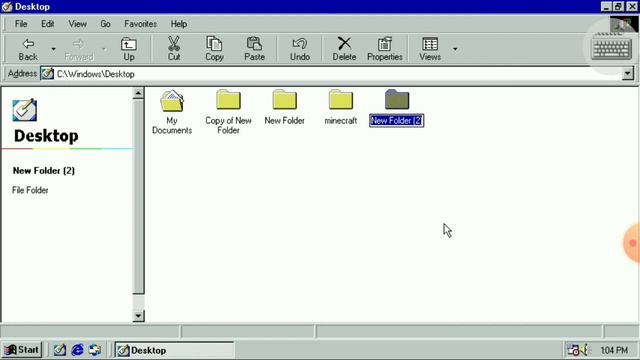Click the clock showing 1:04 PM
This screenshot has height=360, width=640.
click(614, 350)
